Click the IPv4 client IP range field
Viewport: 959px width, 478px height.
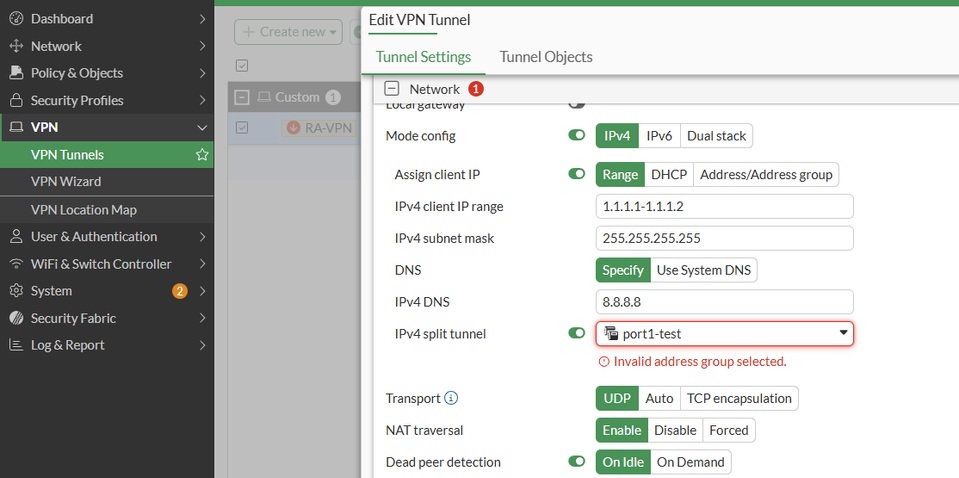coord(724,207)
